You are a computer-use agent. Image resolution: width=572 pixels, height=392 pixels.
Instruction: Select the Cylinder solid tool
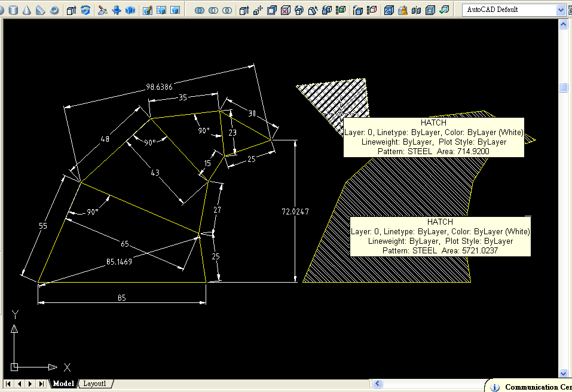[13, 10]
